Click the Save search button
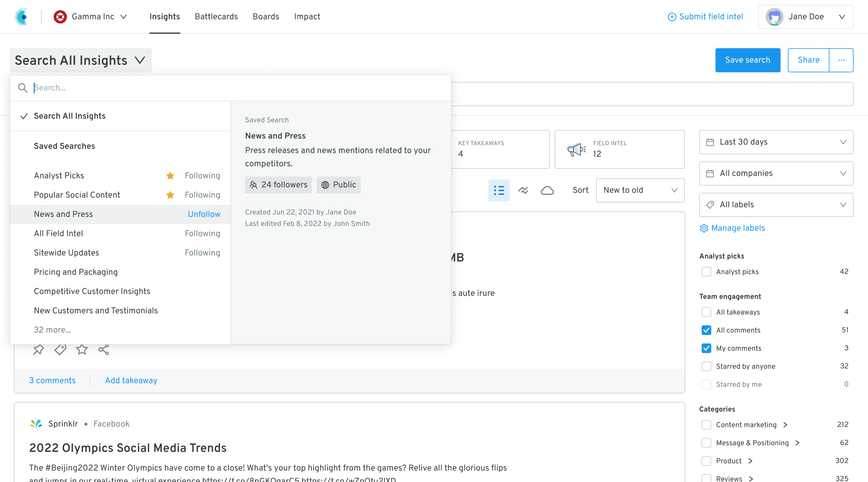This screenshot has height=482, width=868. 747,60
